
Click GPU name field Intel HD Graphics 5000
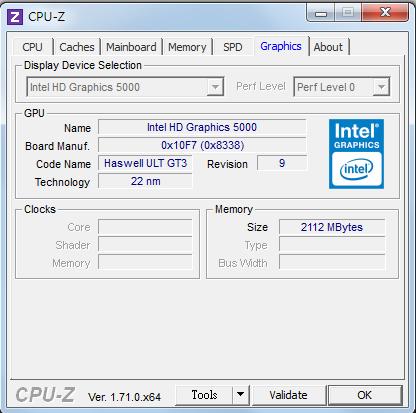(x=202, y=127)
